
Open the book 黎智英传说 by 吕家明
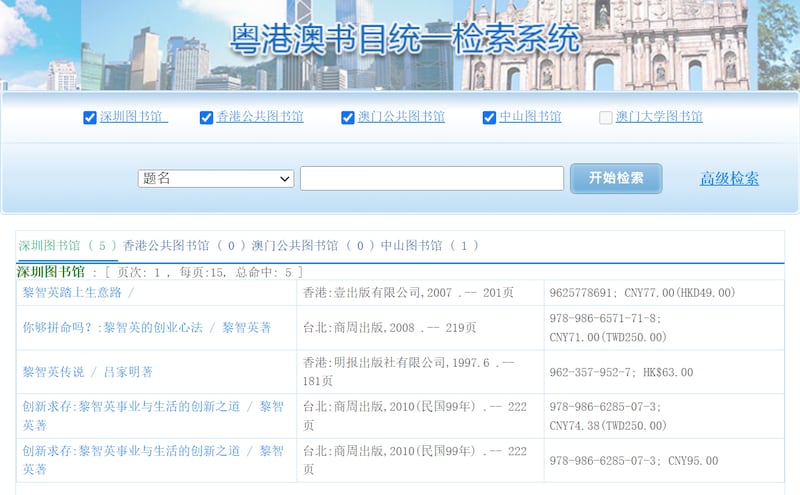87,372
